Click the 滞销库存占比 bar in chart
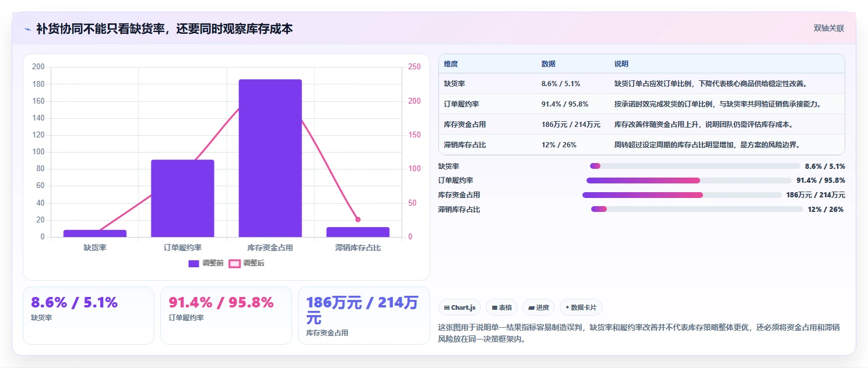The height and width of the screenshot is (368, 868). click(358, 232)
